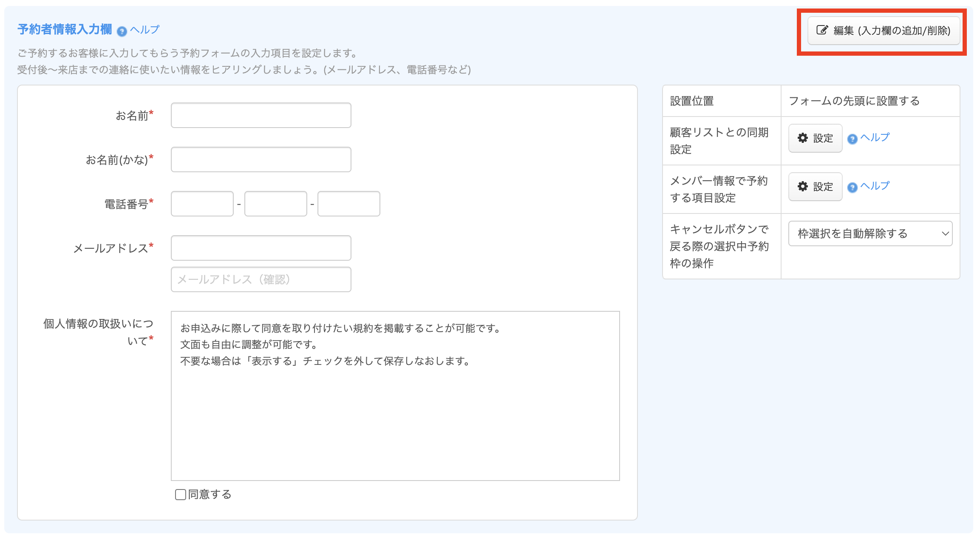Screen dimensions: 980x535
Task: Click gear icon for メンバー情報で予約する項目設定
Action: pos(802,186)
